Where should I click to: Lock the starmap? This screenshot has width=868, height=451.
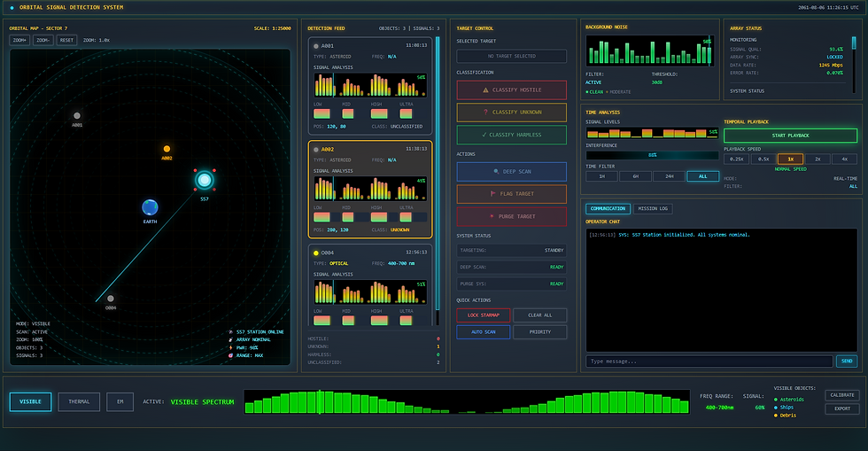[x=484, y=315]
